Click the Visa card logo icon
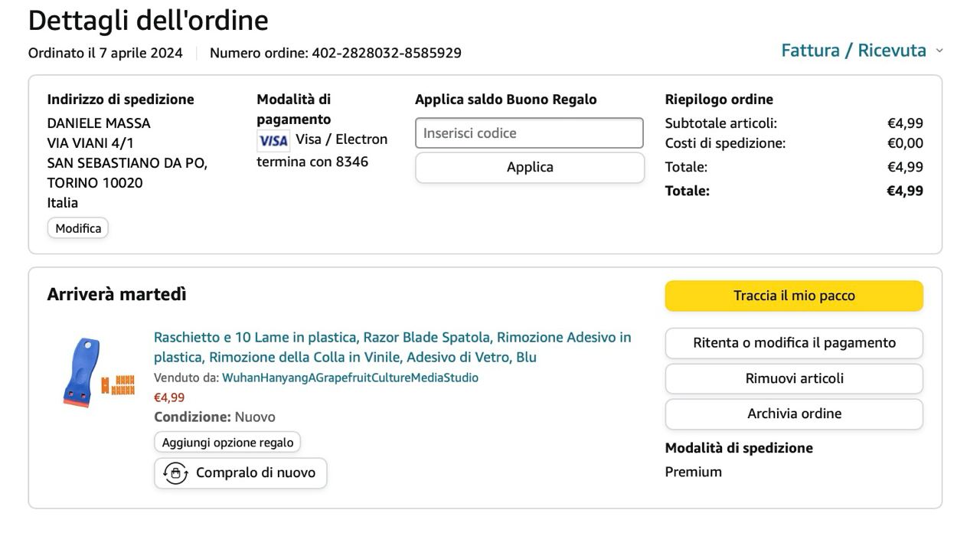Image resolution: width=980 pixels, height=533 pixels. [x=273, y=140]
